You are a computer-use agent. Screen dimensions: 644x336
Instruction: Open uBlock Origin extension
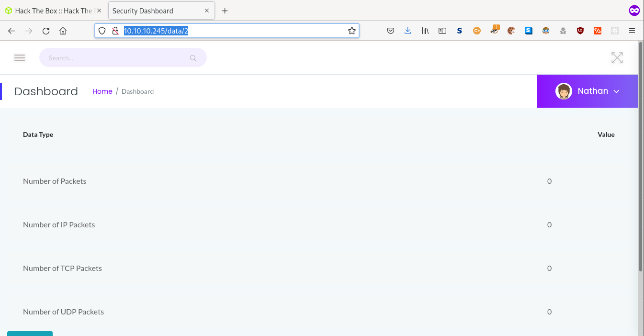pos(580,31)
